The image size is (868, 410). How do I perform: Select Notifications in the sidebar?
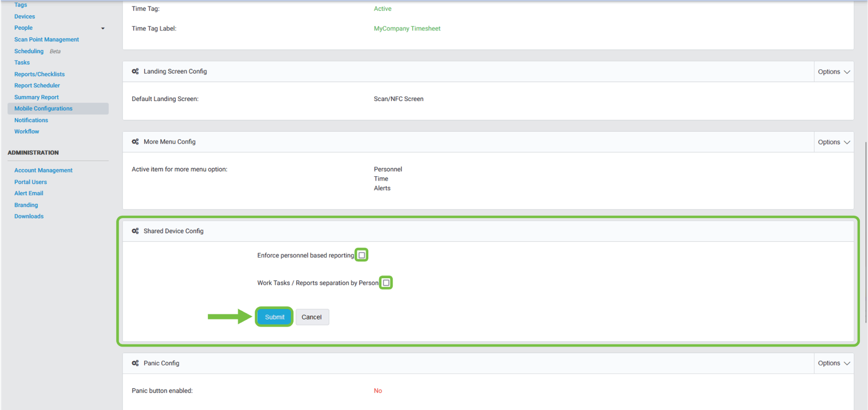31,120
